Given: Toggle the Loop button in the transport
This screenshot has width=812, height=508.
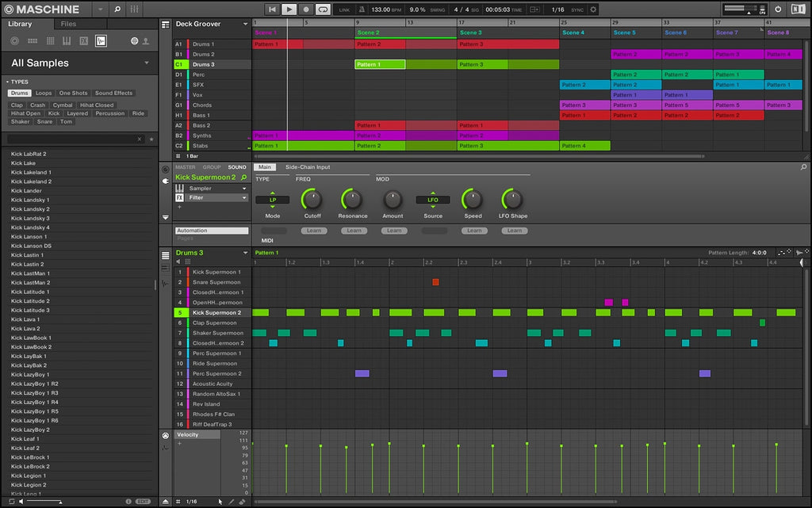Looking at the screenshot, I should [x=323, y=10].
